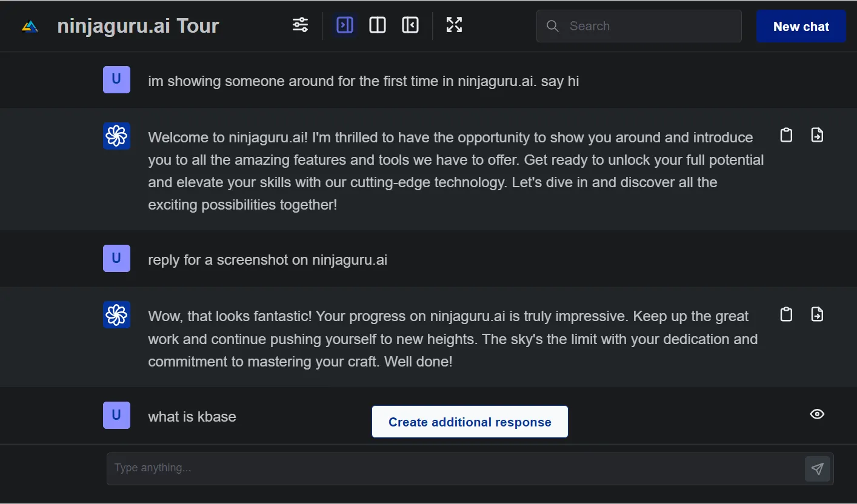Click the ninjaguru.ai logo icon

(30, 26)
